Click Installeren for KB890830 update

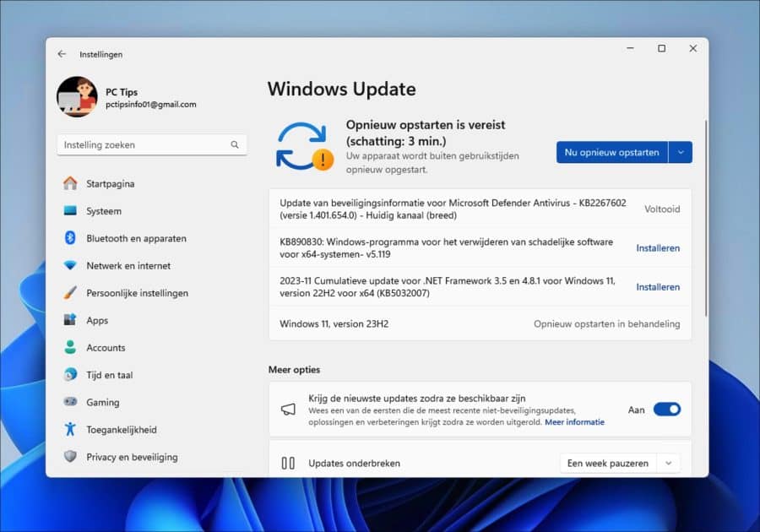tap(658, 248)
